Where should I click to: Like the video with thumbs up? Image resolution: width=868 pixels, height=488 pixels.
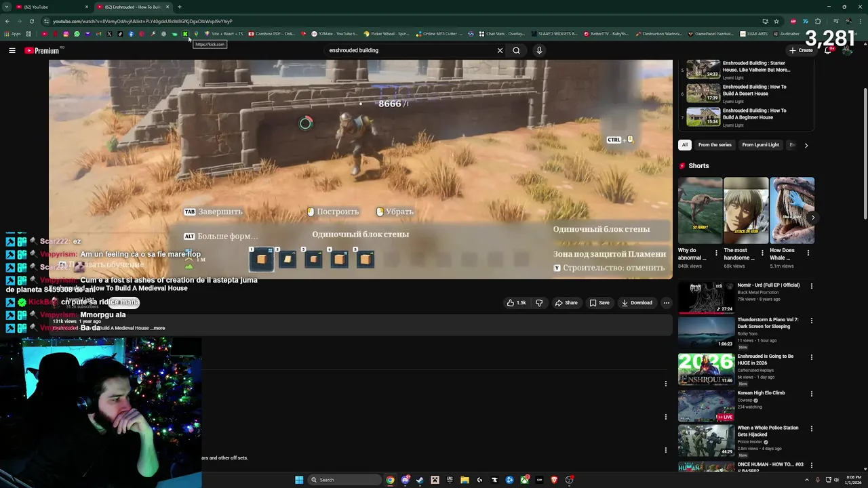tap(516, 303)
